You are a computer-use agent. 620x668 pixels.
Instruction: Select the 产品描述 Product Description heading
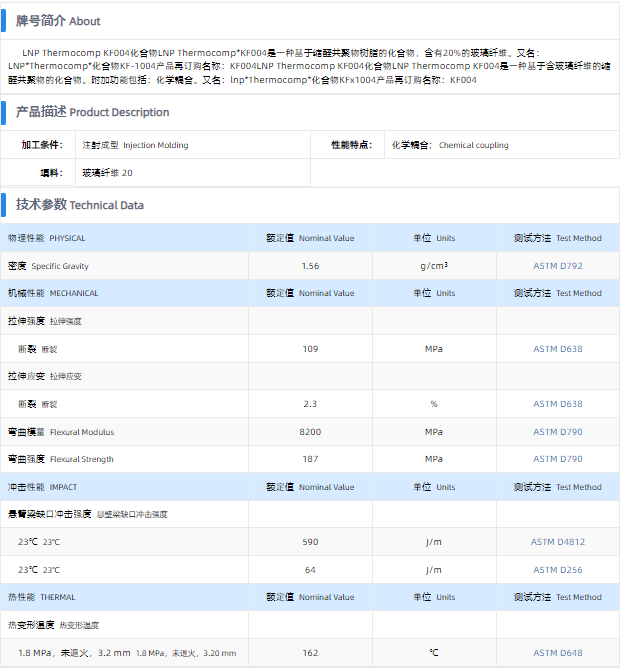pyautogui.click(x=92, y=112)
